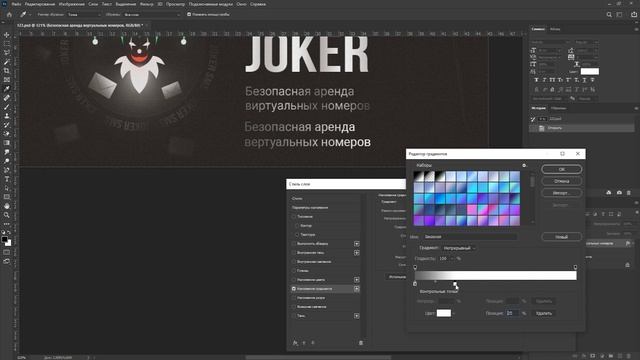
Task: Open the tool preset picker arrow
Action: pyautogui.click(x=29, y=14)
